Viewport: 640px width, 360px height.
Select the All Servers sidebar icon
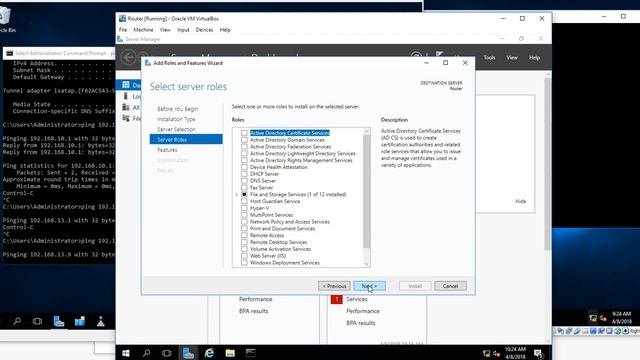pyautogui.click(x=126, y=107)
